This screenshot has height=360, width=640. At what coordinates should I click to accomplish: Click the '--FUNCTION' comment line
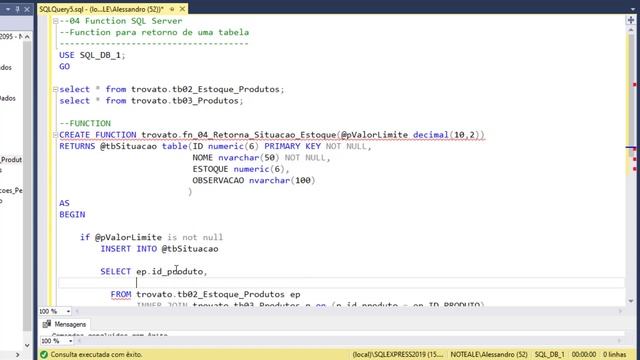click(x=85, y=123)
